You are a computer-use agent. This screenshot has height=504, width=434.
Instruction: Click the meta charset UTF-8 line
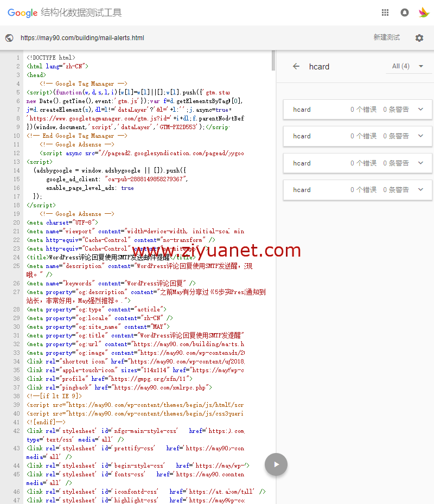(x=62, y=222)
